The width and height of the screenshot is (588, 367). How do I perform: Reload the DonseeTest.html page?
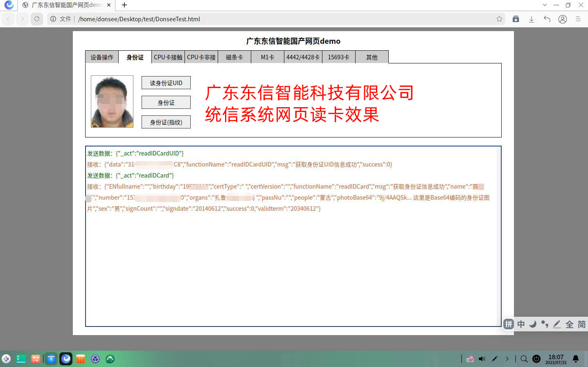click(x=37, y=19)
